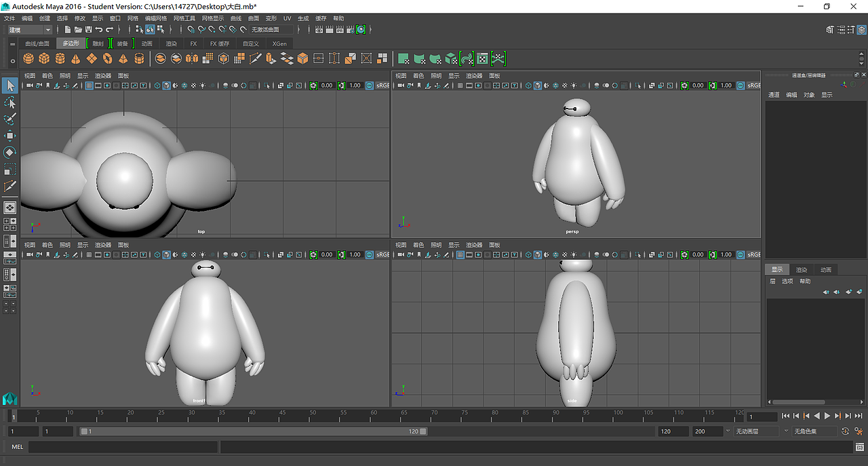
Task: Open the Script Editor button
Action: 859,447
